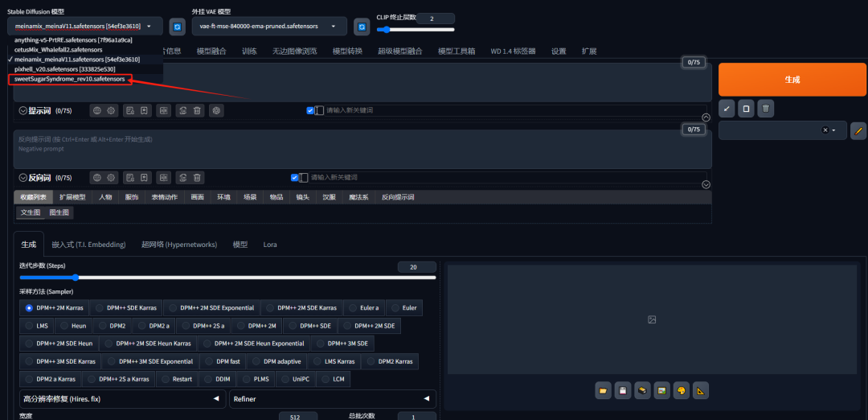Click the history icon in the 提示词 toolbar
The width and height of the screenshot is (868, 420).
click(x=129, y=110)
